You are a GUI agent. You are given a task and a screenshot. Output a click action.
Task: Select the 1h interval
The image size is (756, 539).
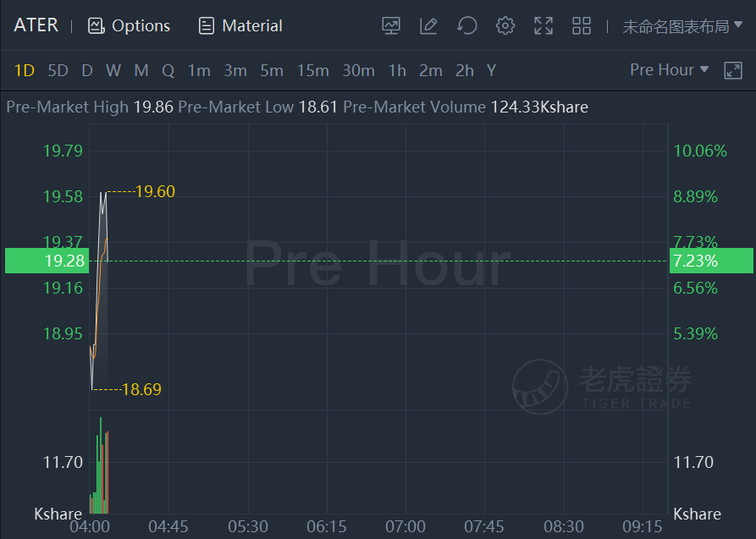(397, 71)
